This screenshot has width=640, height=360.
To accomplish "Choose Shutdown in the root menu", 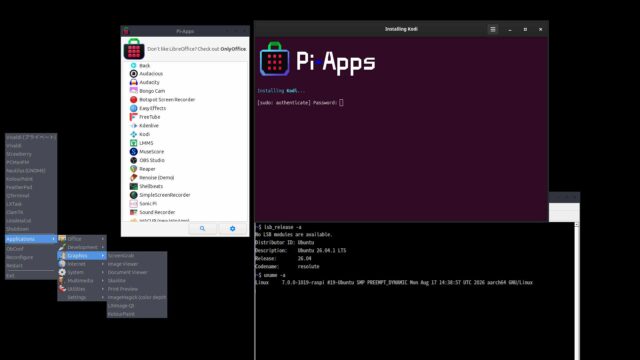I will (31, 229).
